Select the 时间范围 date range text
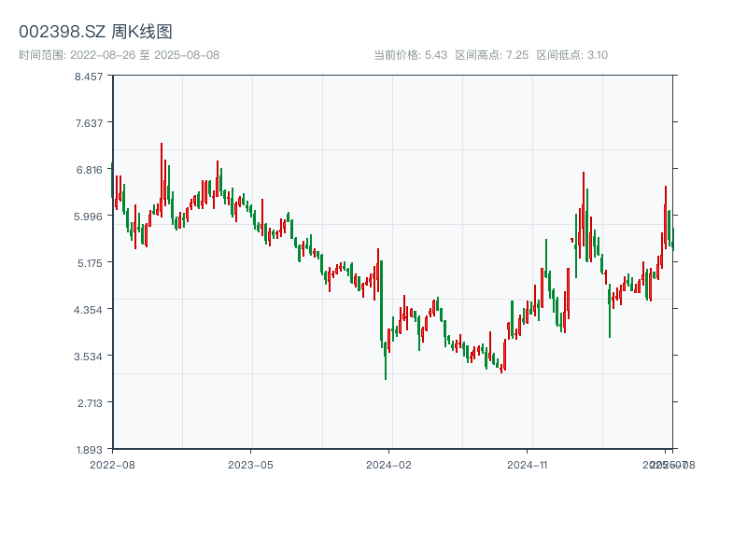747x560 pixels. pyautogui.click(x=119, y=55)
